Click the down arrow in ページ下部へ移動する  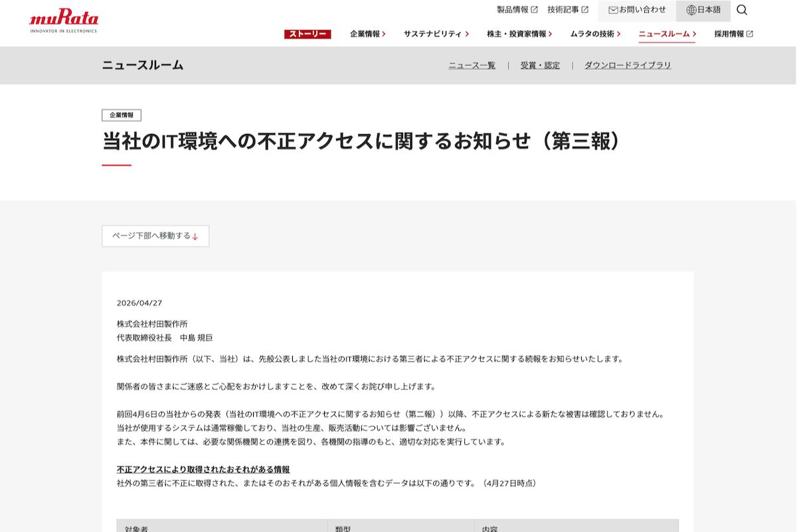(x=195, y=236)
